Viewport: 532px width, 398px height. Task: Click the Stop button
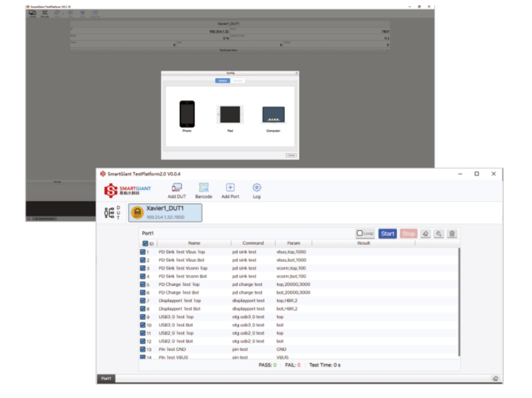pos(409,233)
